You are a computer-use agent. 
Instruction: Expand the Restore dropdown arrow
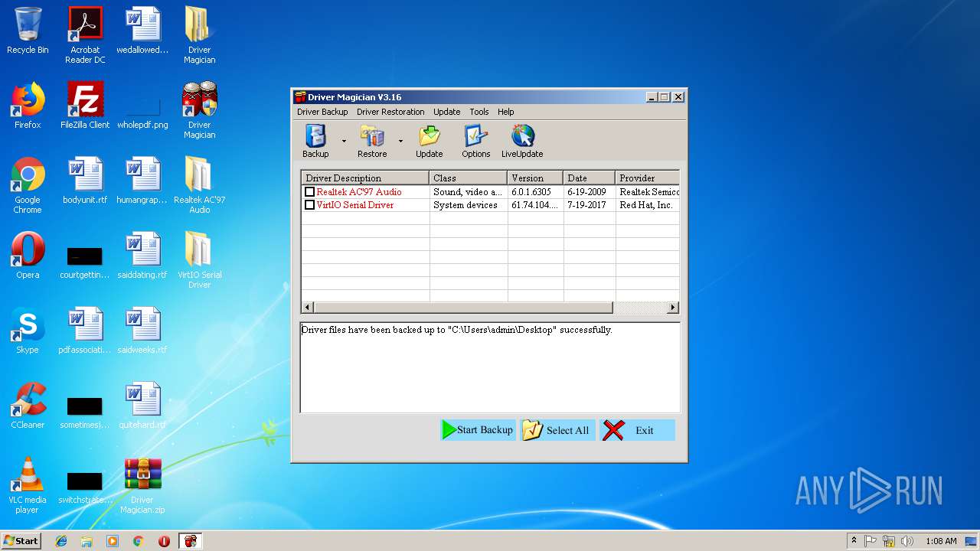coord(400,142)
